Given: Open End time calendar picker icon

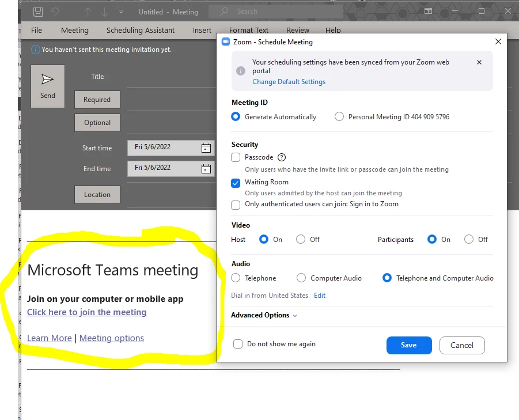Looking at the screenshot, I should click(206, 169).
